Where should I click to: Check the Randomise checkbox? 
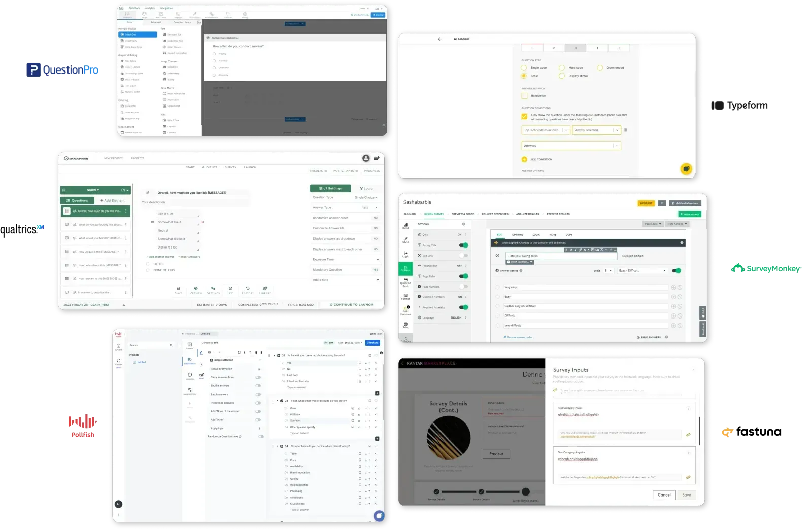pyautogui.click(x=524, y=95)
